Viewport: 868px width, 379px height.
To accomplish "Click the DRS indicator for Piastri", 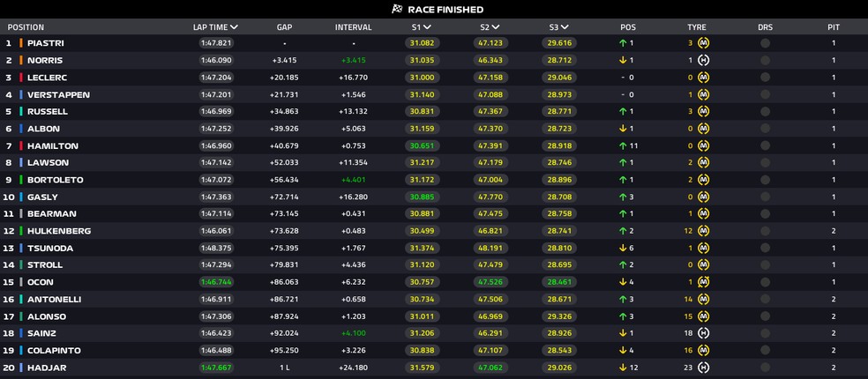I will pyautogui.click(x=765, y=43).
